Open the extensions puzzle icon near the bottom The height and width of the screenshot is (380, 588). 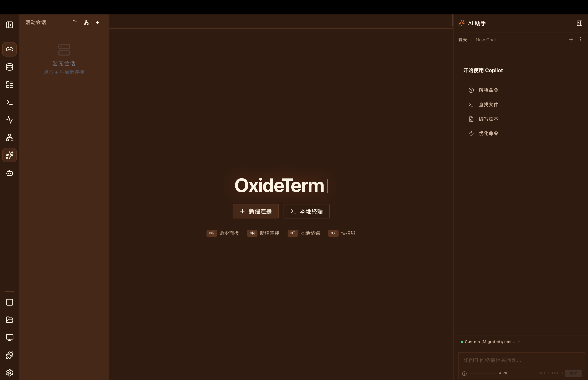pos(9,355)
